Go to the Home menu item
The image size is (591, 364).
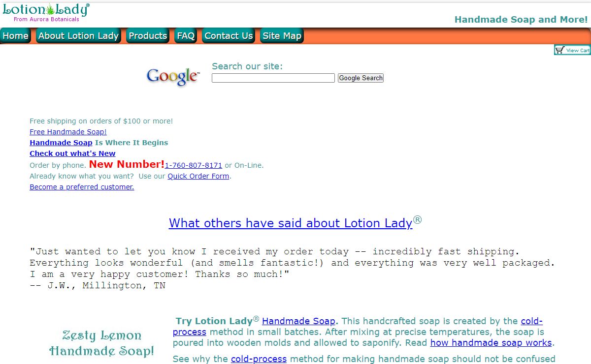[16, 36]
